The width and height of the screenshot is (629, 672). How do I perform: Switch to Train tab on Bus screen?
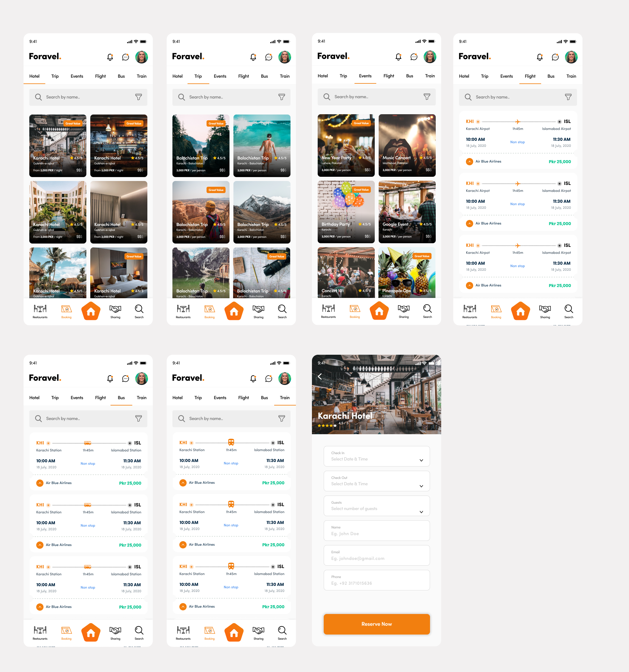click(142, 398)
